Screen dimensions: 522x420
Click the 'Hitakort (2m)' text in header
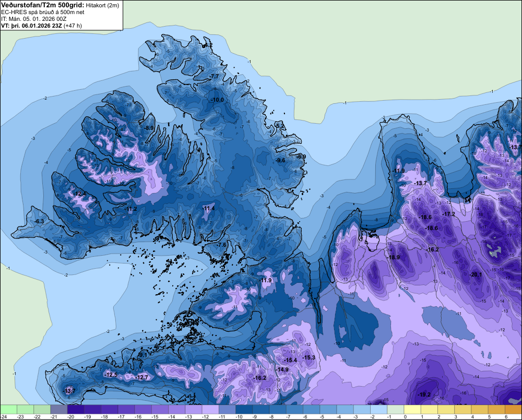[102, 5]
